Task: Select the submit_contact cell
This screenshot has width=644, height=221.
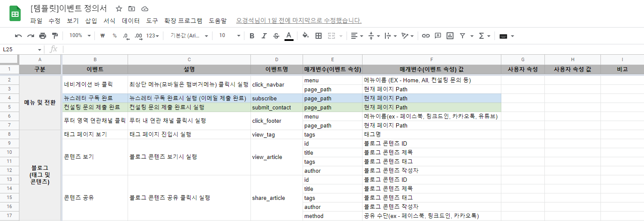Action: pos(277,107)
